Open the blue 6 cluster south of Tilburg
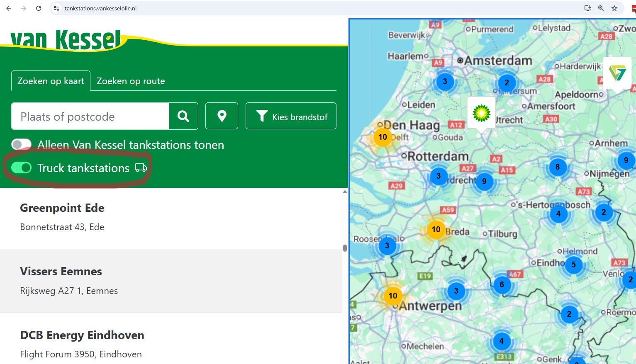Image resolution: width=636 pixels, height=364 pixels. click(502, 284)
